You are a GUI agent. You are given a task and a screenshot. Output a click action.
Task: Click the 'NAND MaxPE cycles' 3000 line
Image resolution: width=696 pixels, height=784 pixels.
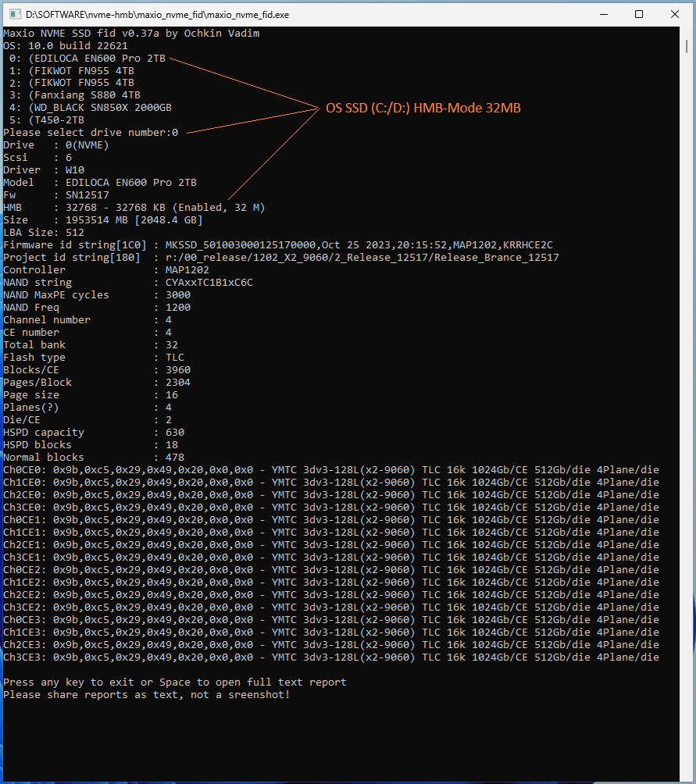pyautogui.click(x=97, y=295)
